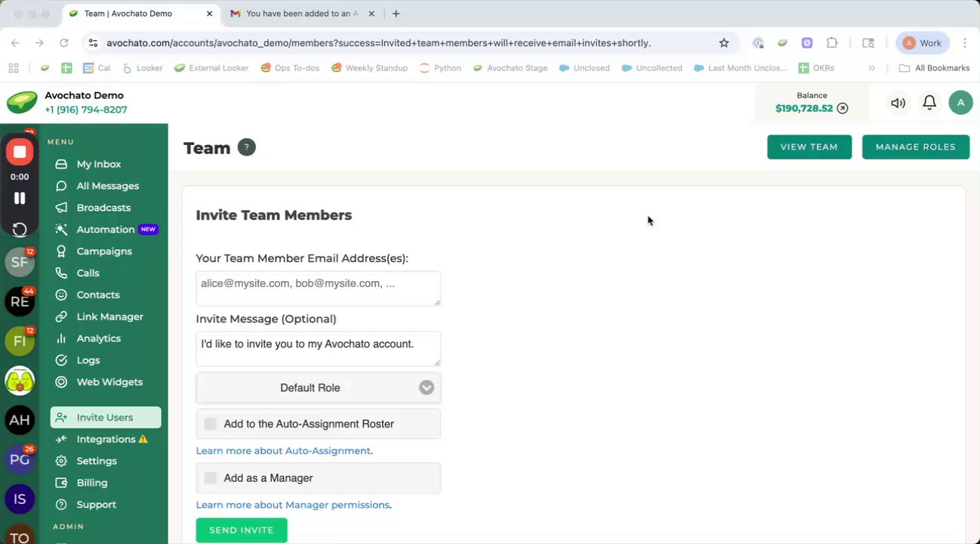The width and height of the screenshot is (980, 544).
Task: Click the Link Manager chain icon
Action: 61,317
